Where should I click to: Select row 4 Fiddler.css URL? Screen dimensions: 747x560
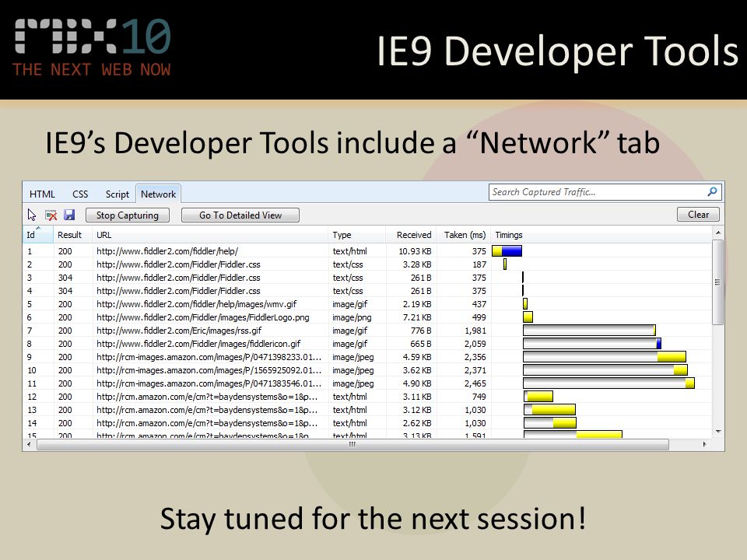click(x=178, y=291)
